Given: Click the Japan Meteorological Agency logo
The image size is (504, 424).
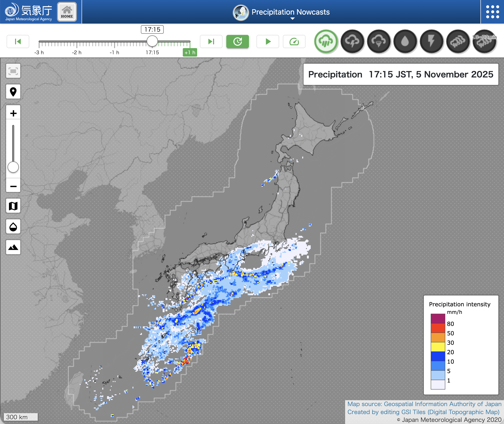Looking at the screenshot, I should (28, 11).
